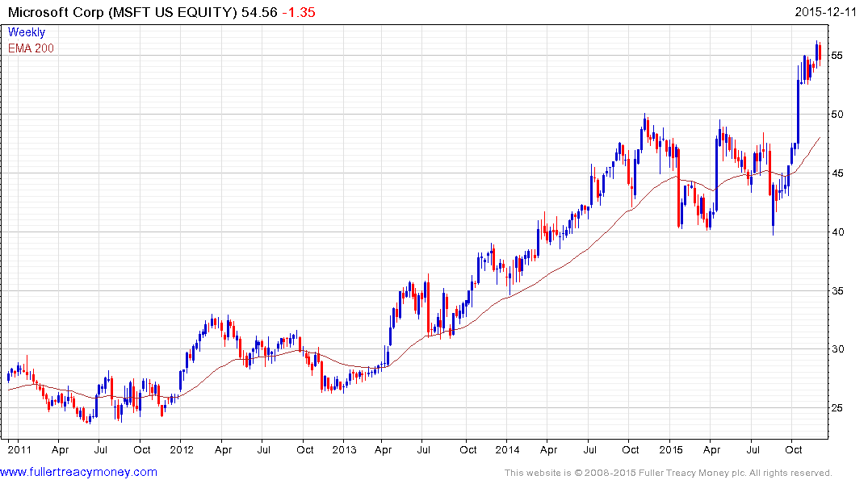Click the 35 price axis label
The image size is (868, 484).
(839, 291)
